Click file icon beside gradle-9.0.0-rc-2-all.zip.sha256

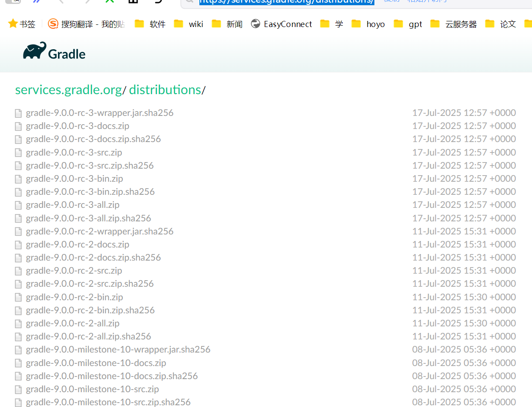[18, 337]
